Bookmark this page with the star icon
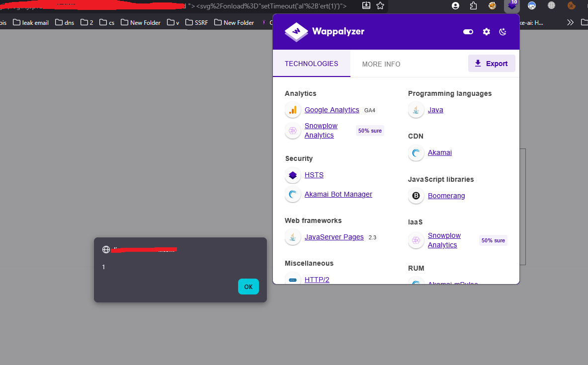 click(x=380, y=5)
